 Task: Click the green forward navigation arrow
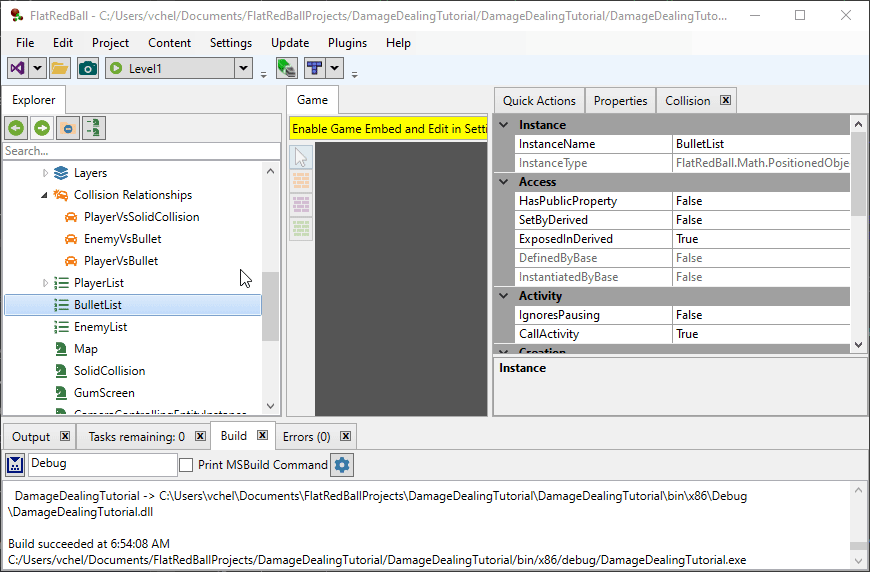click(x=41, y=128)
